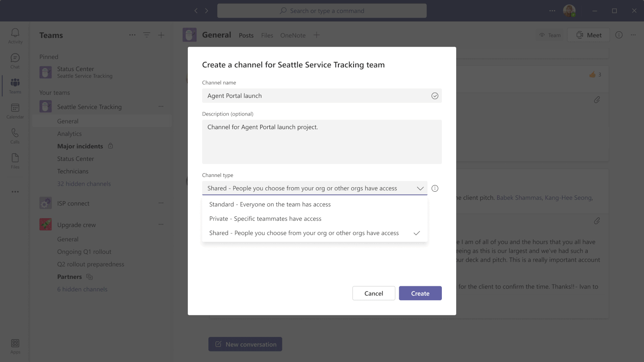This screenshot has width=644, height=362.
Task: Open the Calendar icon in sidebar
Action: [15, 111]
